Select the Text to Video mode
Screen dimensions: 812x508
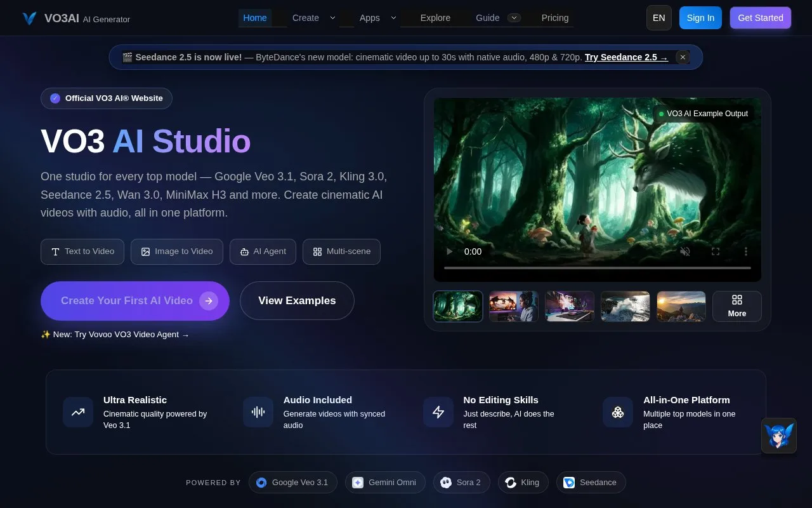click(82, 251)
